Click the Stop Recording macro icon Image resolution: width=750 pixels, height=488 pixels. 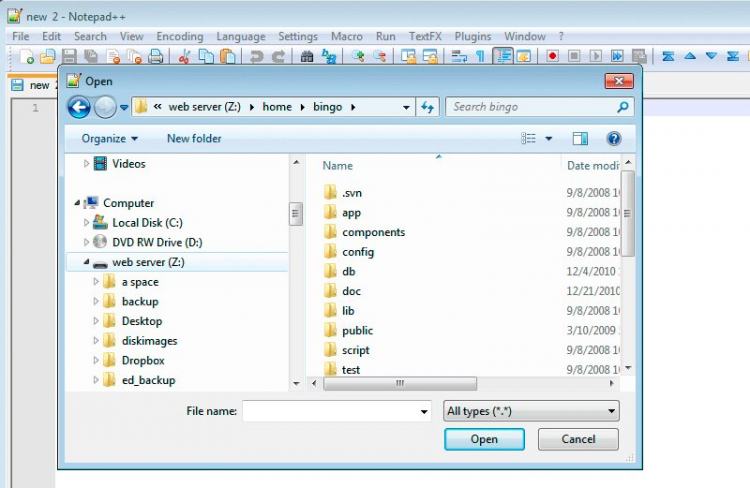[574, 56]
